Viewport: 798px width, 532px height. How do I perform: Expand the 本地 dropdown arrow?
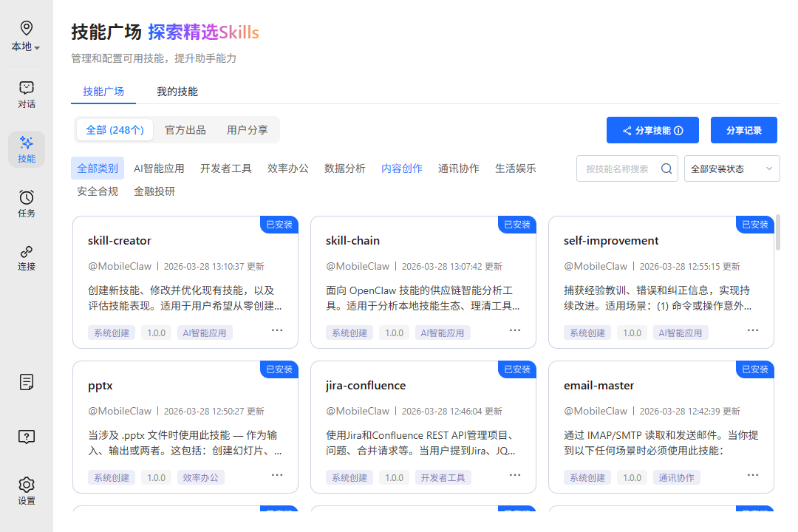pyautogui.click(x=37, y=47)
